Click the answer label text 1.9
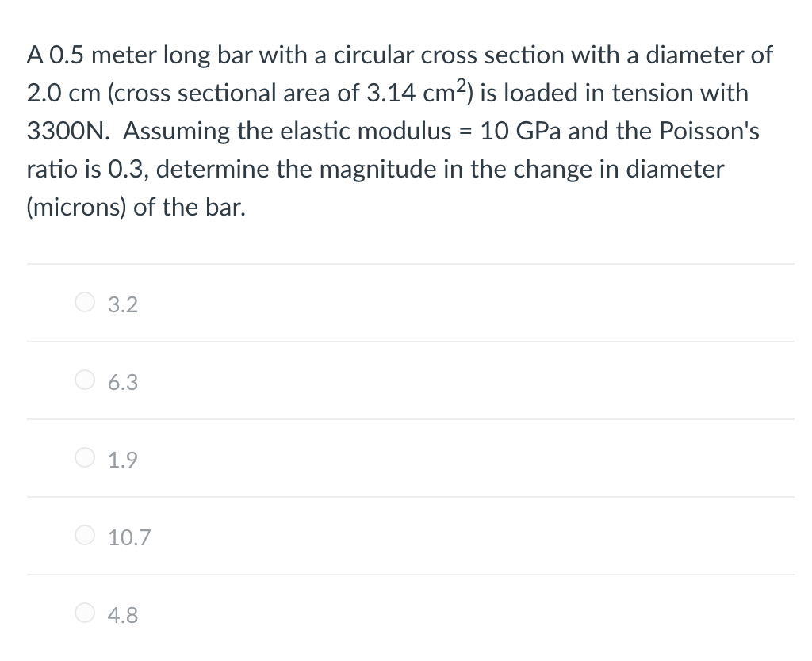Image resolution: width=812 pixels, height=661 pixels. coord(122,460)
